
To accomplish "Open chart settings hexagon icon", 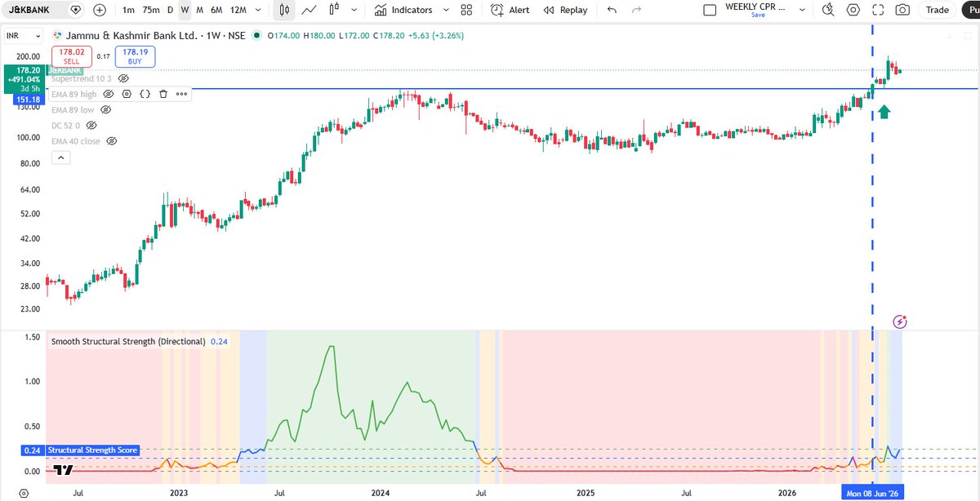I will pyautogui.click(x=853, y=10).
